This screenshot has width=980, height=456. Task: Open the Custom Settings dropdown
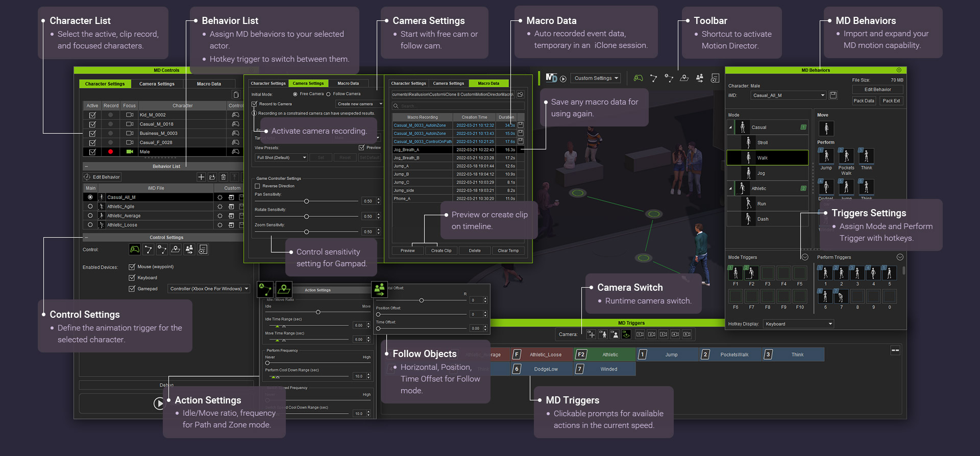click(x=595, y=79)
